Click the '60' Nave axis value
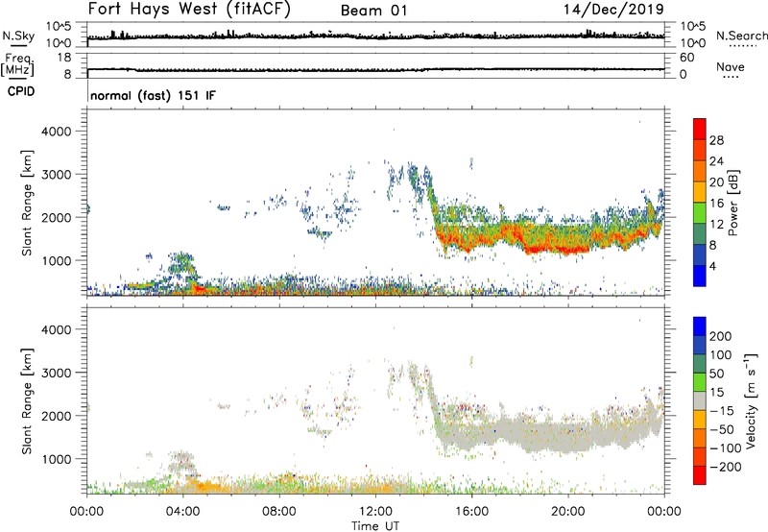The width and height of the screenshot is (768, 532). pos(686,58)
